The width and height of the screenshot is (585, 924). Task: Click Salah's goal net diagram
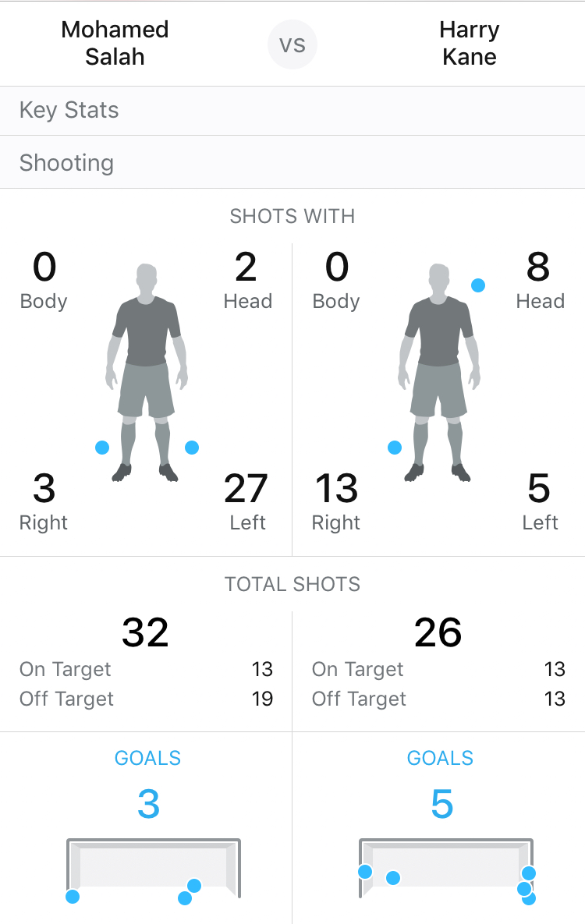(154, 868)
